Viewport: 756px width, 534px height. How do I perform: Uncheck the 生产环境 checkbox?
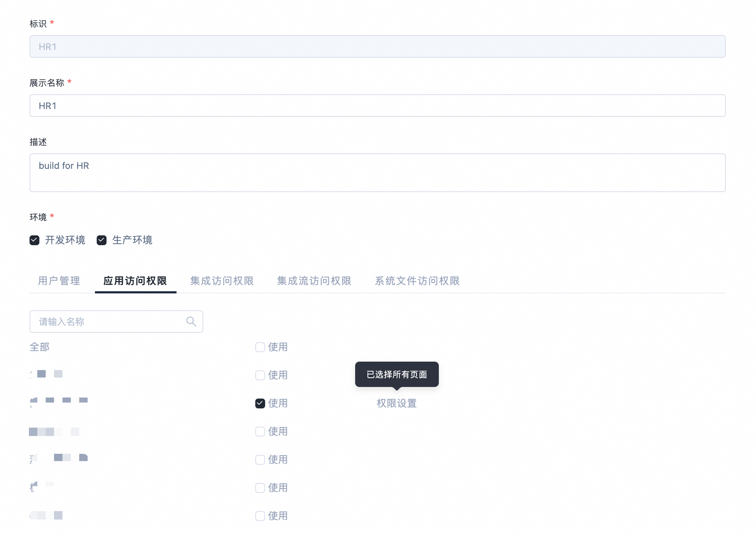[x=102, y=240]
